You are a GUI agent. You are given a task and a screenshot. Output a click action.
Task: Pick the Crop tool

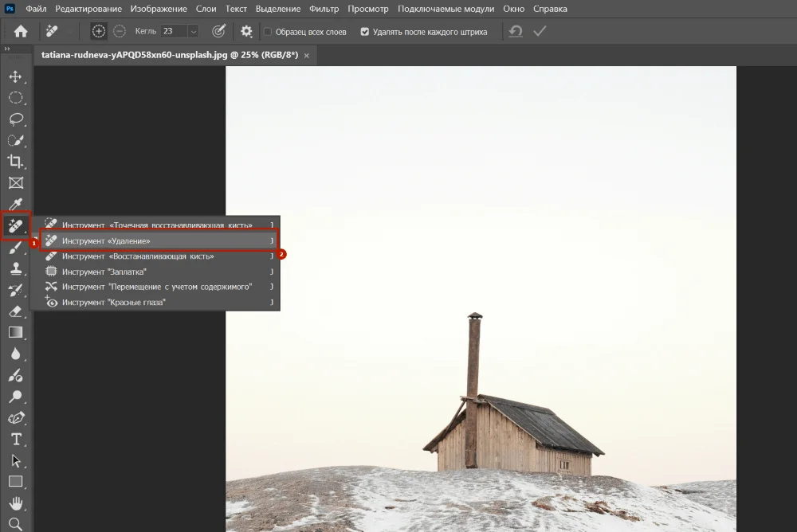click(x=15, y=162)
